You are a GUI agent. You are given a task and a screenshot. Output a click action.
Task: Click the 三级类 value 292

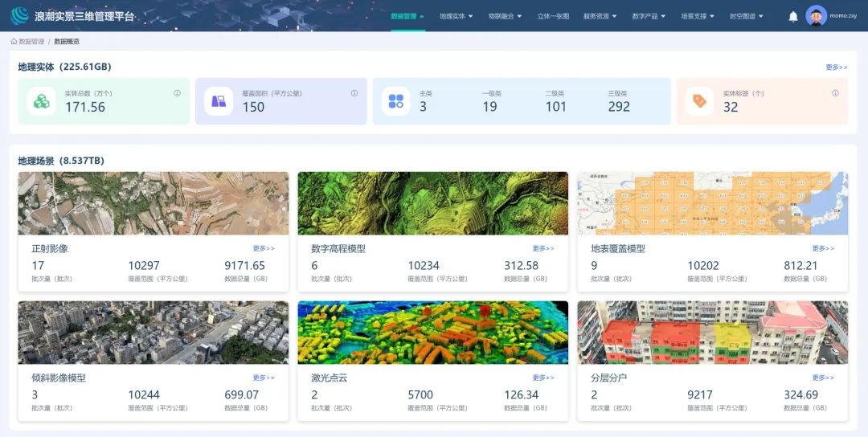point(619,107)
